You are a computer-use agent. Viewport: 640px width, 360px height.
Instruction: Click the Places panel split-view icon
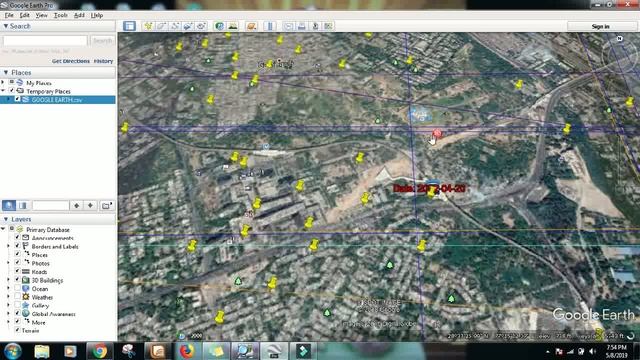coord(23,205)
